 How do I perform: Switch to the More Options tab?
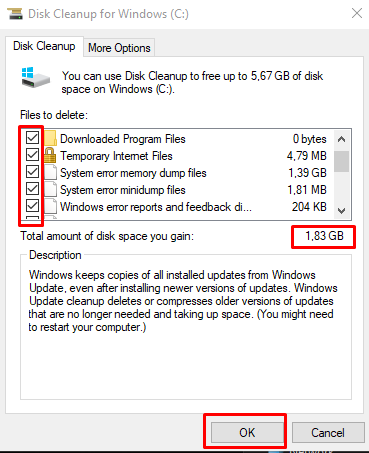pos(119,48)
